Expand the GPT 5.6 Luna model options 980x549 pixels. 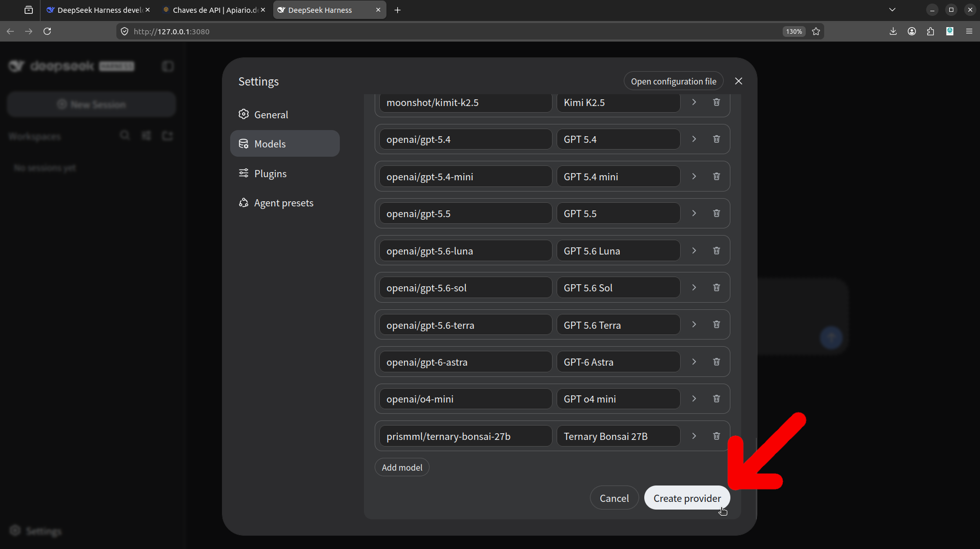(x=694, y=250)
